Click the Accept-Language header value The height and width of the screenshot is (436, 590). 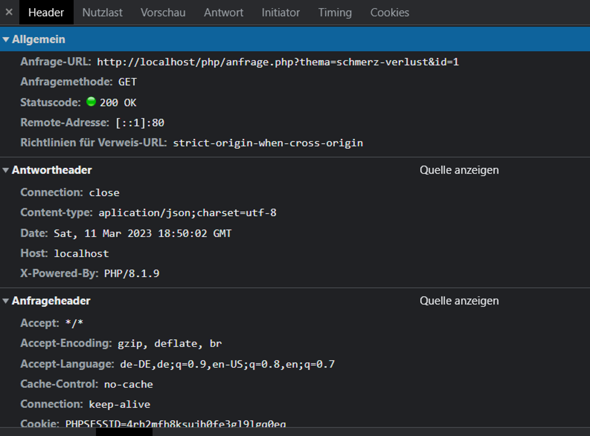(x=227, y=364)
